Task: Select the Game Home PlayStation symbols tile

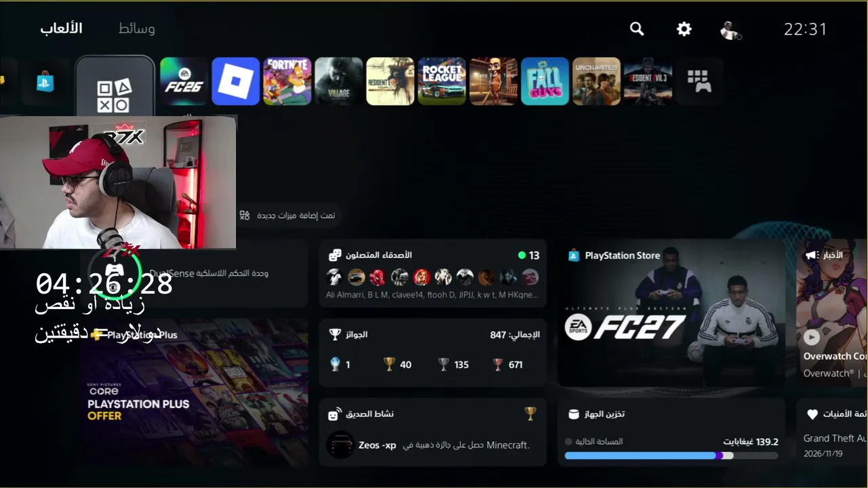Action: [115, 87]
